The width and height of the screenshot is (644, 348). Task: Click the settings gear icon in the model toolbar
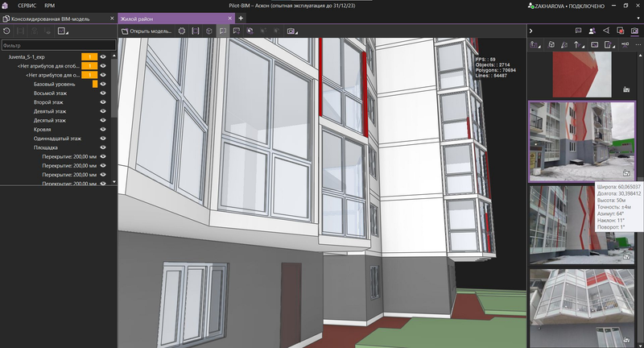[182, 31]
